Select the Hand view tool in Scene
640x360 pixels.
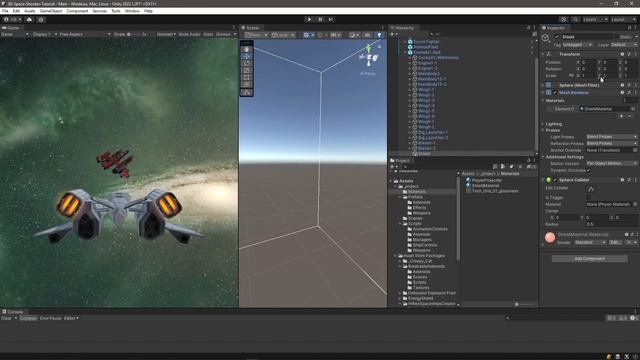pos(247,49)
